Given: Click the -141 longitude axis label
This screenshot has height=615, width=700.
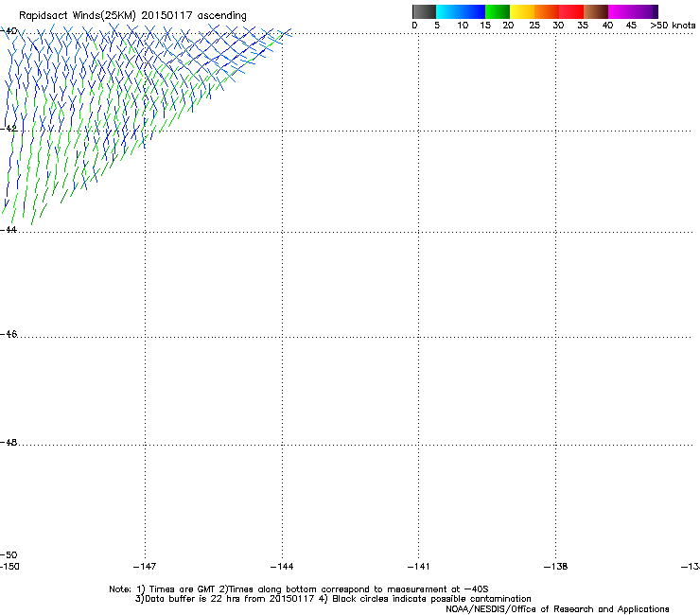Looking at the screenshot, I should click(x=418, y=567).
